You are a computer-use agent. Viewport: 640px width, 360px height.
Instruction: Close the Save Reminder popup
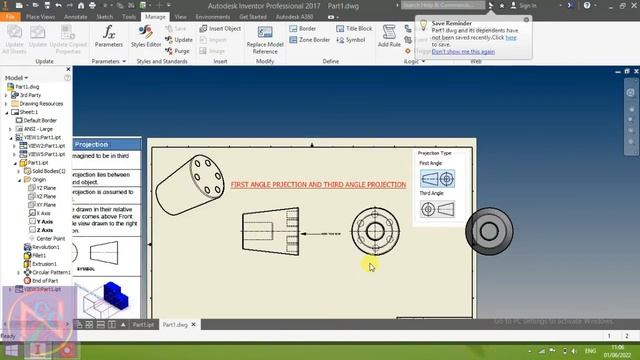coord(526,20)
